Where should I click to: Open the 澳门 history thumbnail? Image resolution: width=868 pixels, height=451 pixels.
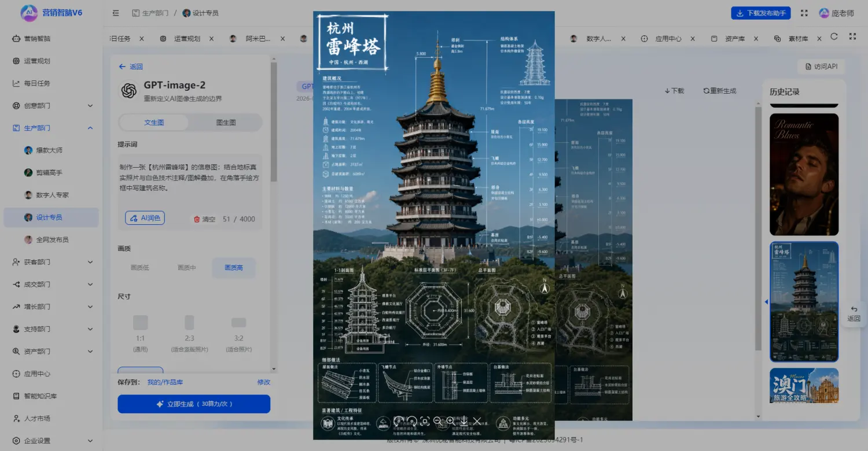coord(804,386)
